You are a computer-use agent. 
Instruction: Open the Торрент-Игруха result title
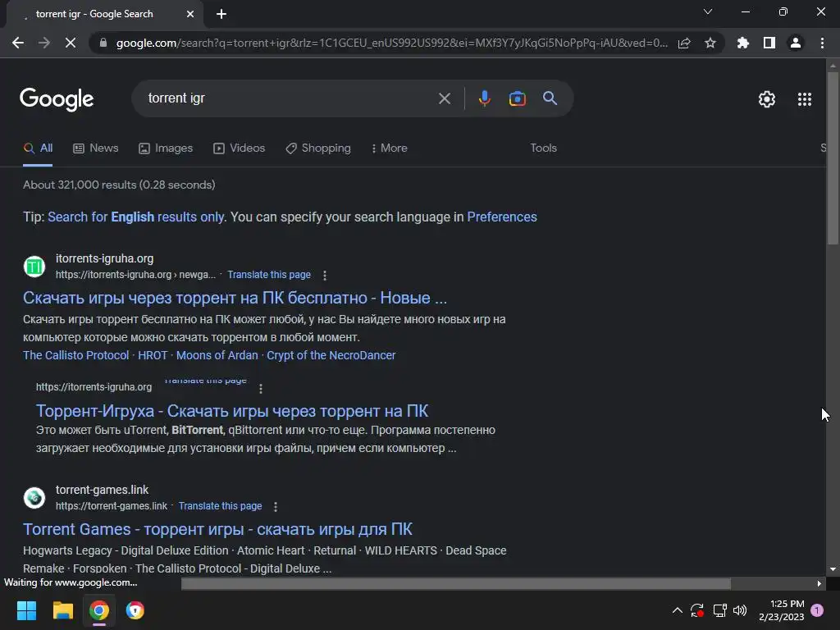232,411
